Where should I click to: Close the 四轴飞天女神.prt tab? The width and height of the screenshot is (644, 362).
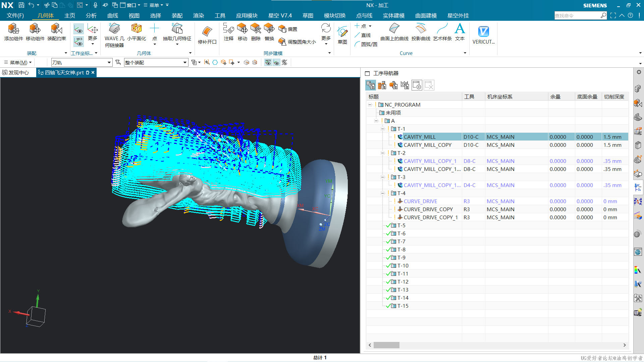point(93,72)
